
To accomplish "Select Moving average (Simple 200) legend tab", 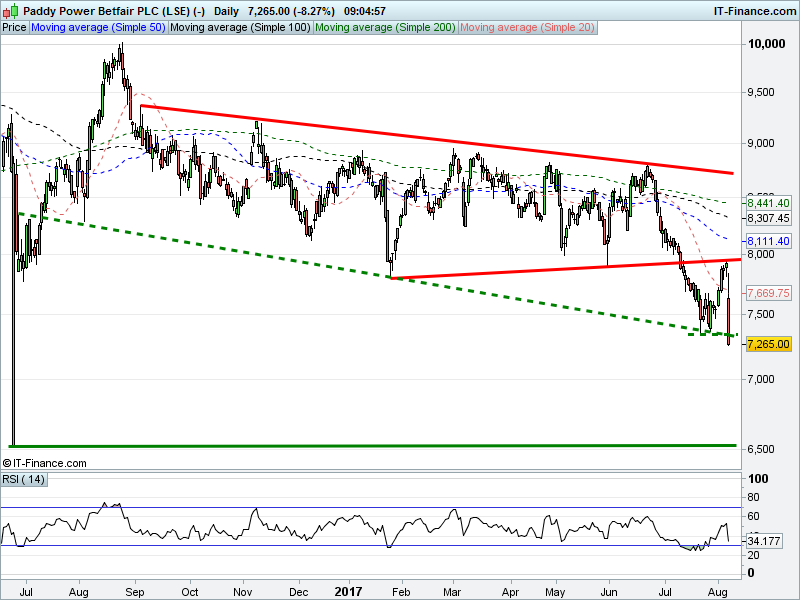I will (385, 28).
